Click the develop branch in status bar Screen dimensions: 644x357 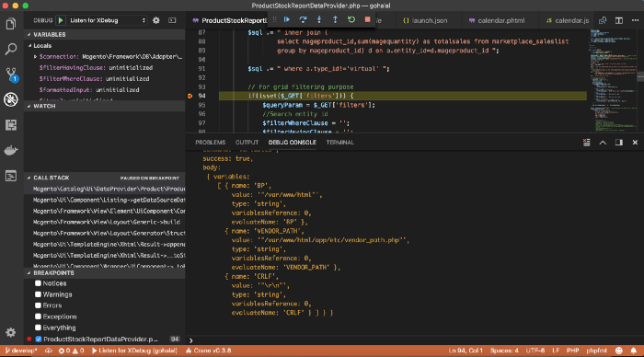[x=20, y=351]
